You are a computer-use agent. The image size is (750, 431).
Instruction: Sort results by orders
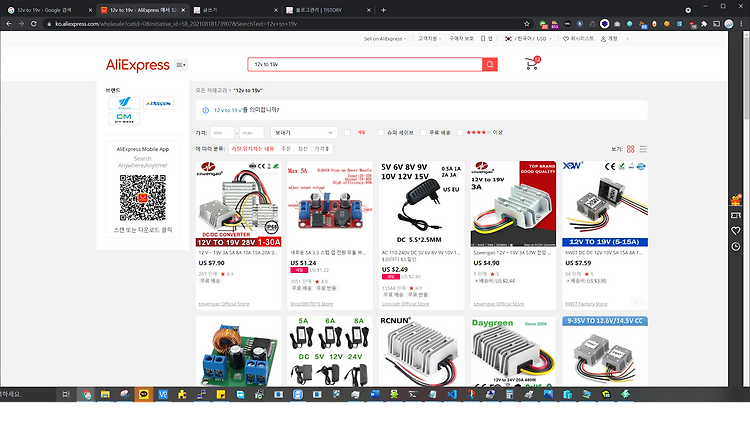(286, 149)
